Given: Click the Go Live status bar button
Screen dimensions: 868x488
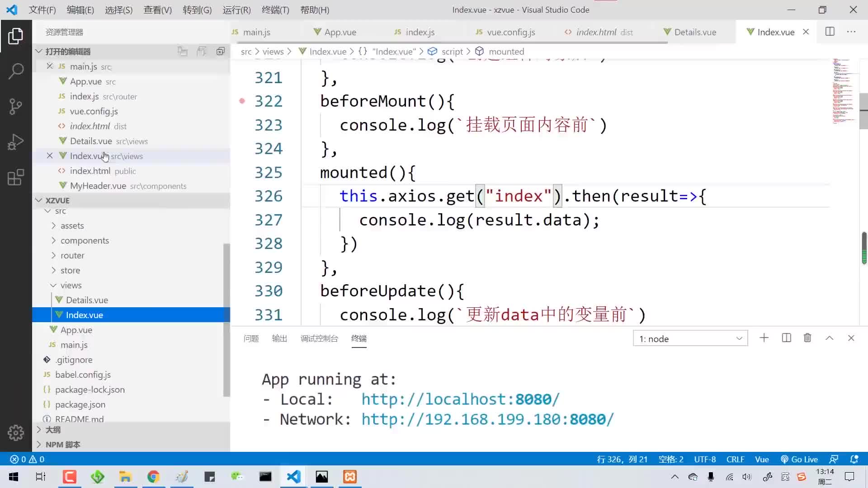Looking at the screenshot, I should pyautogui.click(x=804, y=459).
